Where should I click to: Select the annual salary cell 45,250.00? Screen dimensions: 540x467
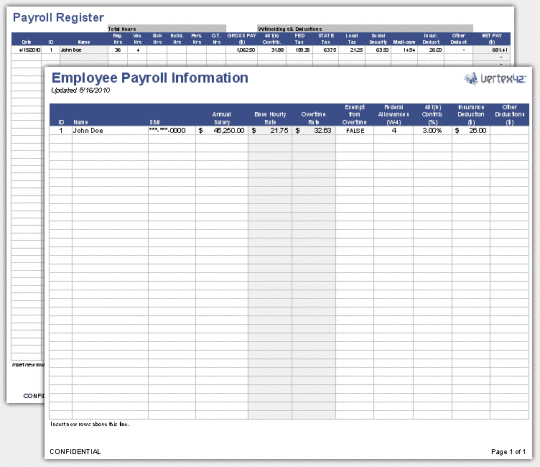coord(222,131)
